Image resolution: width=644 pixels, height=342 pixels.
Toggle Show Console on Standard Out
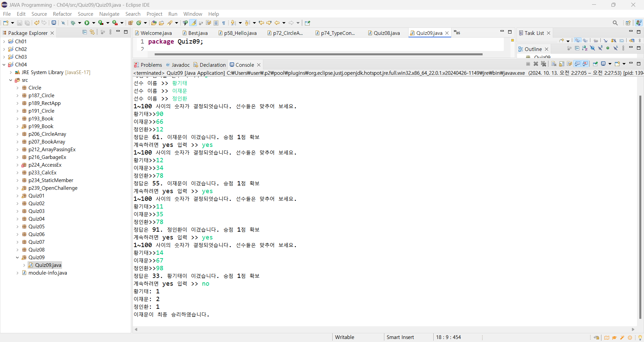(x=577, y=64)
